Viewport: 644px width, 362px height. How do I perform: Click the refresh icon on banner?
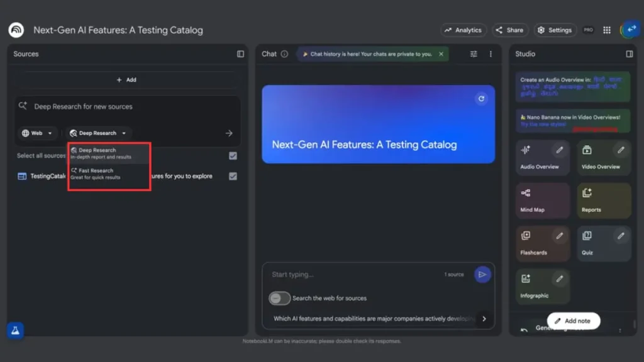[x=481, y=99]
